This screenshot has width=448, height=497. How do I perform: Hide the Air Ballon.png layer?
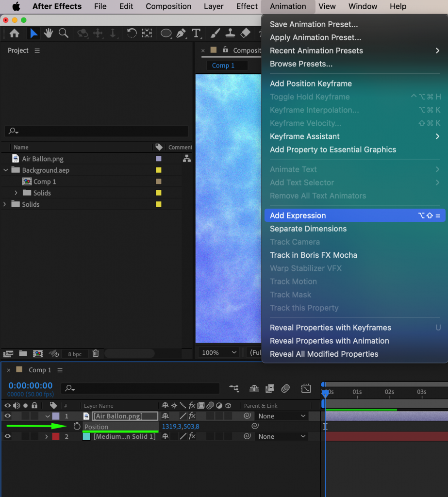coord(7,416)
